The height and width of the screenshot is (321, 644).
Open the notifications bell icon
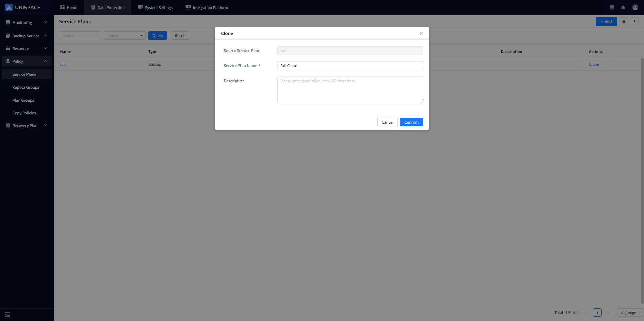pos(623,7)
